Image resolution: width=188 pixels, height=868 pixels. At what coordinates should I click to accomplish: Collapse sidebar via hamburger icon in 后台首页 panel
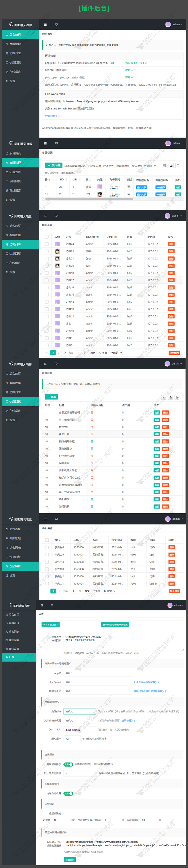pos(45,24)
